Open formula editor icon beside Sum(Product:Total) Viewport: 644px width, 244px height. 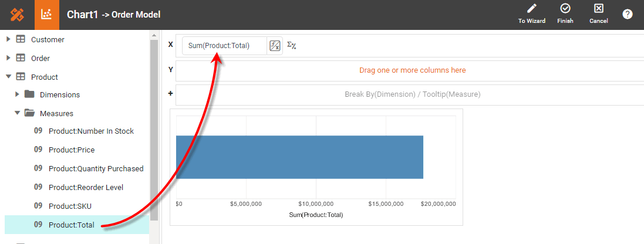pos(274,46)
